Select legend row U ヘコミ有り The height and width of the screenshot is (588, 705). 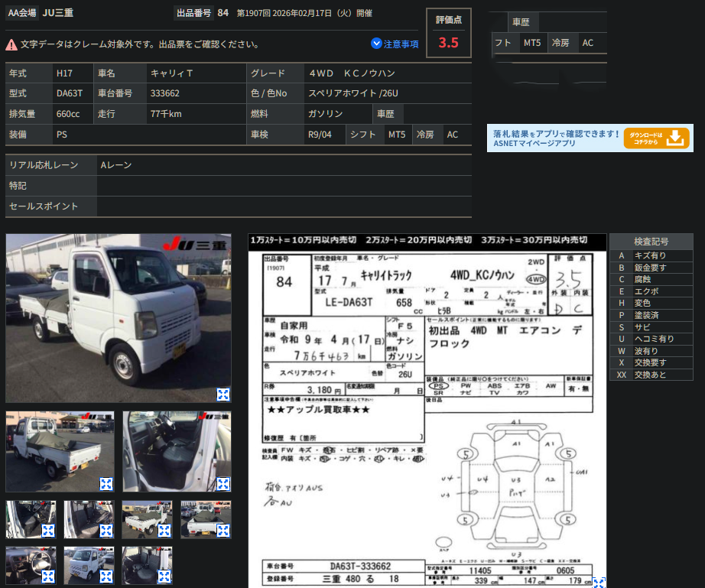point(651,339)
